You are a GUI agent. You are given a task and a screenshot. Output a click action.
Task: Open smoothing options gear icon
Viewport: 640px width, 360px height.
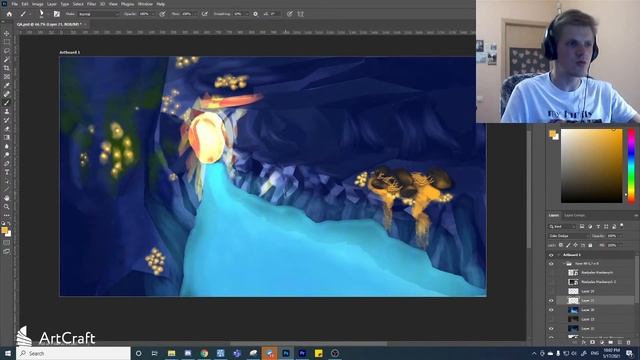coord(256,14)
